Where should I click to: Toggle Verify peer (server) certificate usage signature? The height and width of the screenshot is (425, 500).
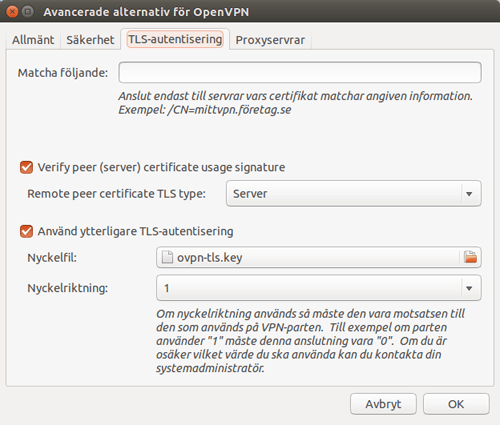click(26, 167)
